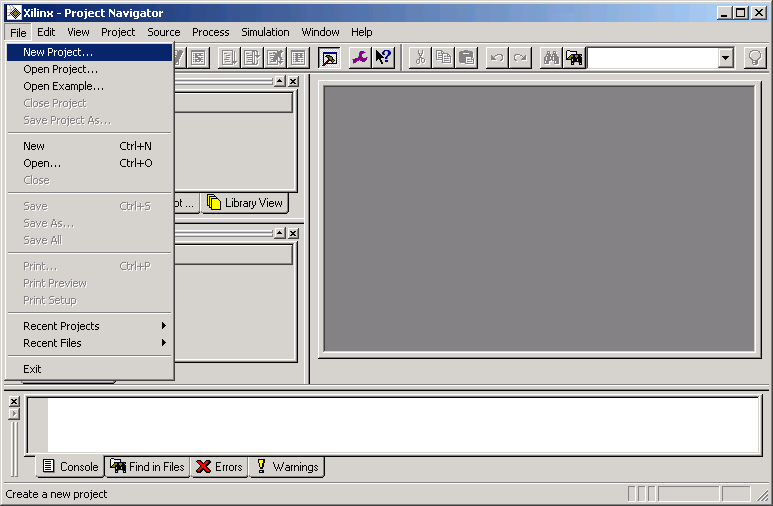Click the fourth list-style toolbar icon
This screenshot has height=506, width=773.
pos(298,58)
